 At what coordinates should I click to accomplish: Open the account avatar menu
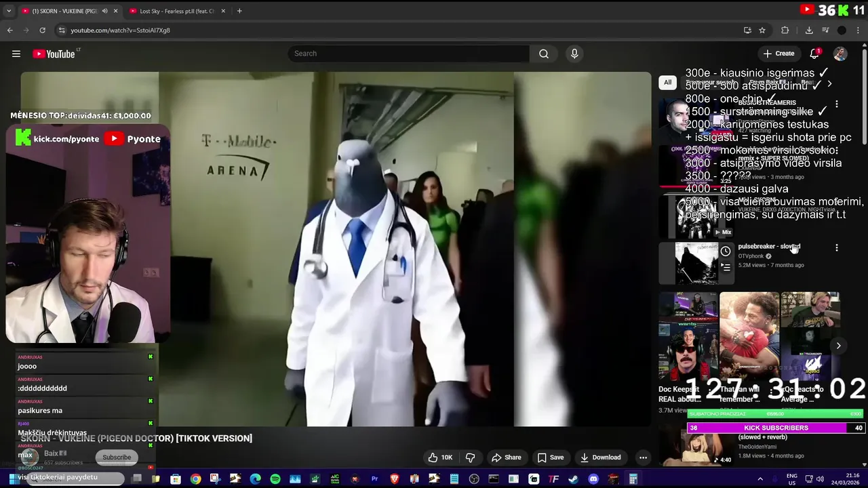pos(840,54)
